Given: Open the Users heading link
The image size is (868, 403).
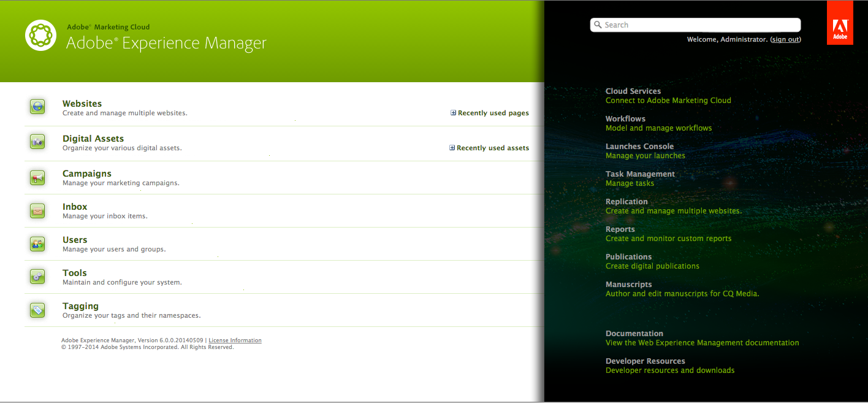Looking at the screenshot, I should pyautogui.click(x=75, y=240).
